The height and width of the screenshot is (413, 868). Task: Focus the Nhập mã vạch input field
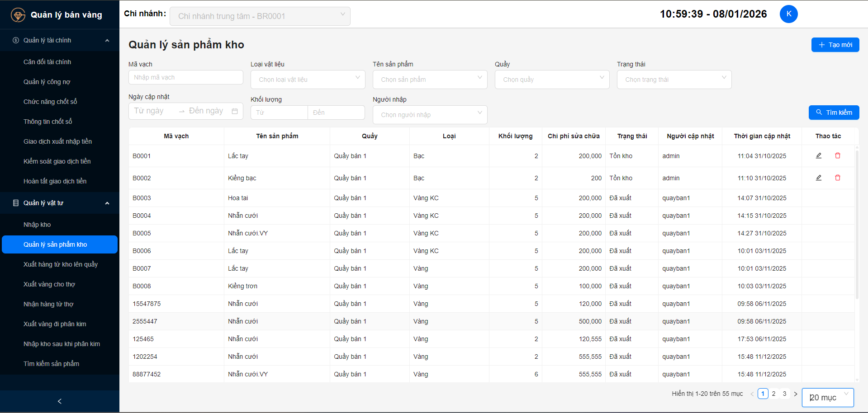point(185,77)
